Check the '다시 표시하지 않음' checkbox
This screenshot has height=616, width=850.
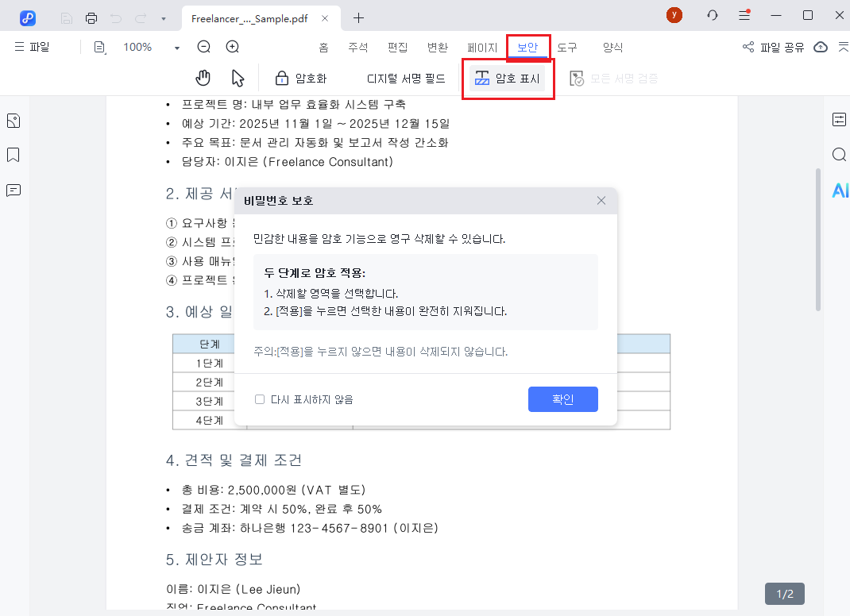coord(260,399)
